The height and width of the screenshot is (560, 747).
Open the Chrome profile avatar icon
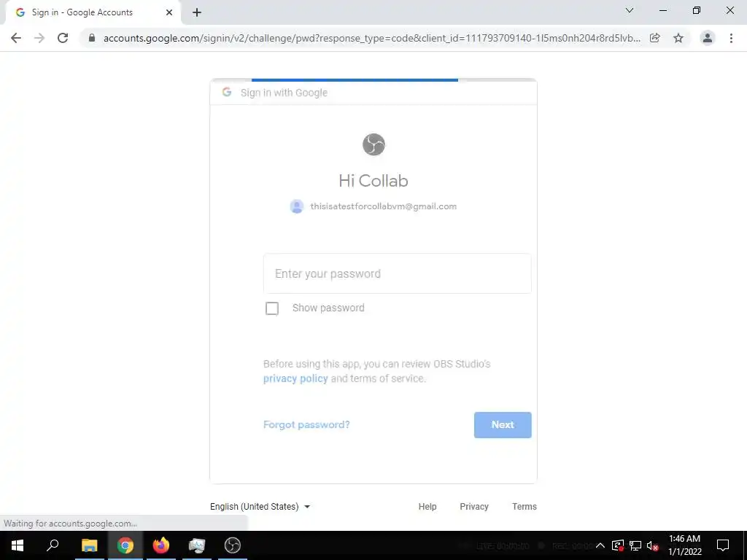tap(708, 38)
